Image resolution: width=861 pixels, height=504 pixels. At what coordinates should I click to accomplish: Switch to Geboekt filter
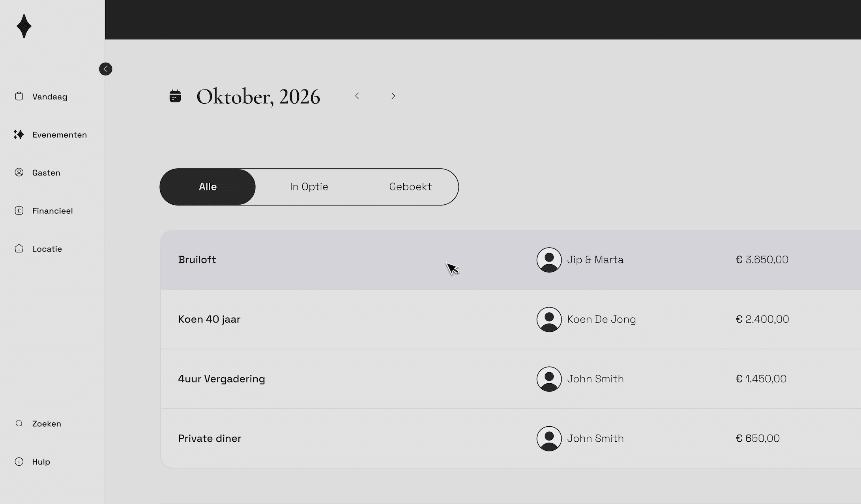click(410, 187)
